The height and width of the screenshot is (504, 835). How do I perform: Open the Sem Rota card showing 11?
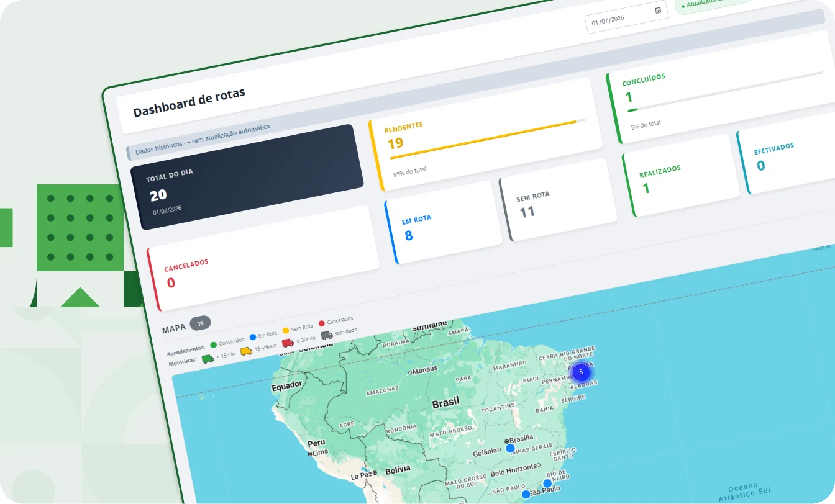pyautogui.click(x=558, y=199)
